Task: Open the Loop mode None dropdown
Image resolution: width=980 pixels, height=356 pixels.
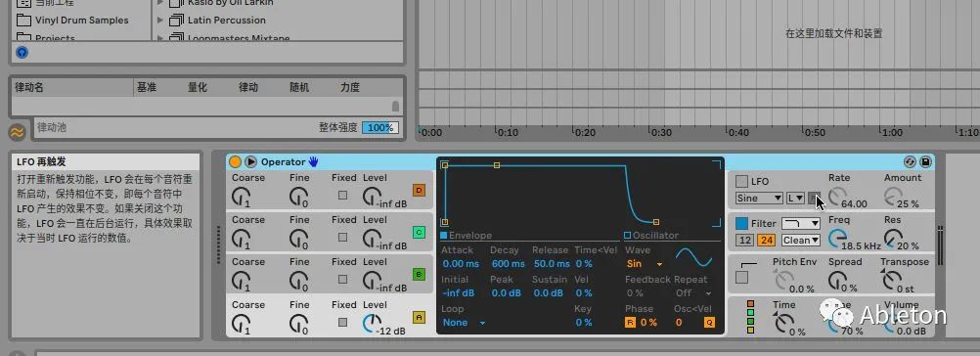Action: pyautogui.click(x=464, y=323)
